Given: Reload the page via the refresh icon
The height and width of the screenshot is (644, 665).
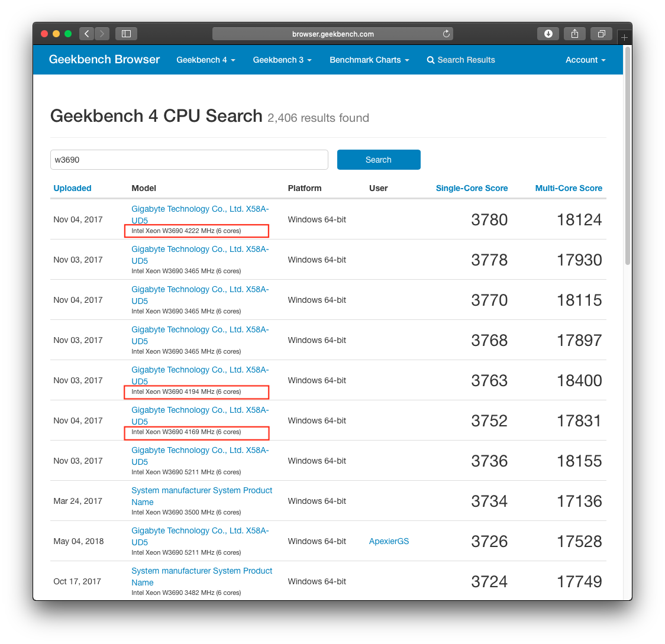Looking at the screenshot, I should tap(446, 34).
